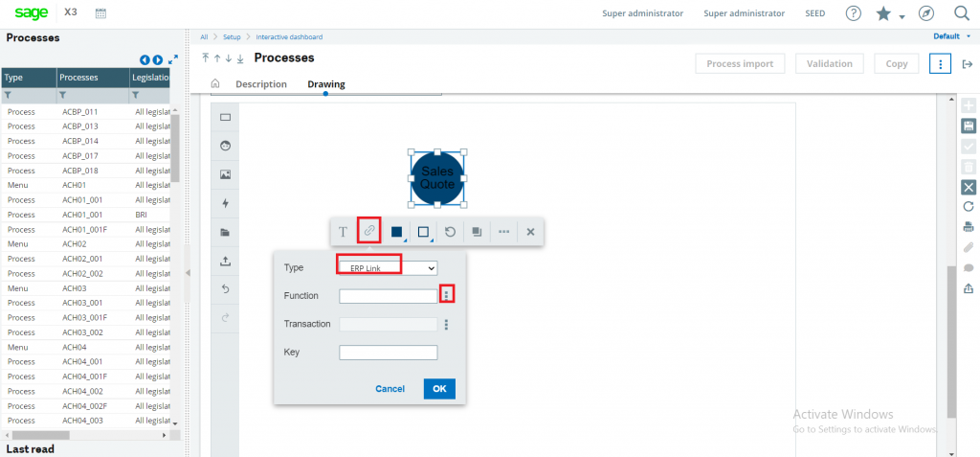Click the lightning bolt tool in sidebar
The width and height of the screenshot is (980, 457).
click(226, 203)
